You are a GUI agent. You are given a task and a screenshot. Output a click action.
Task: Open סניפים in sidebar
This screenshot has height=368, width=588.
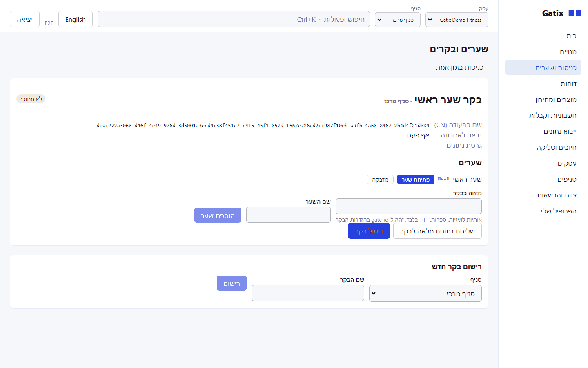click(x=543, y=180)
